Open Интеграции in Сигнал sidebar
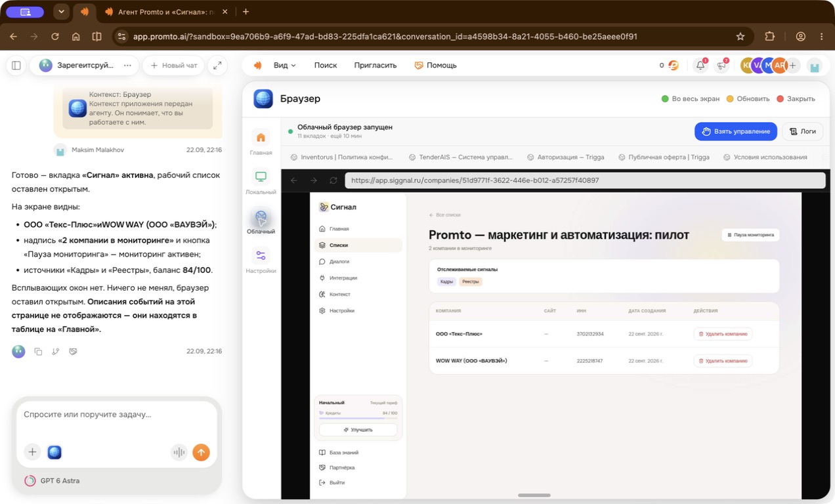Viewport: 835px width, 504px height. pos(358,278)
